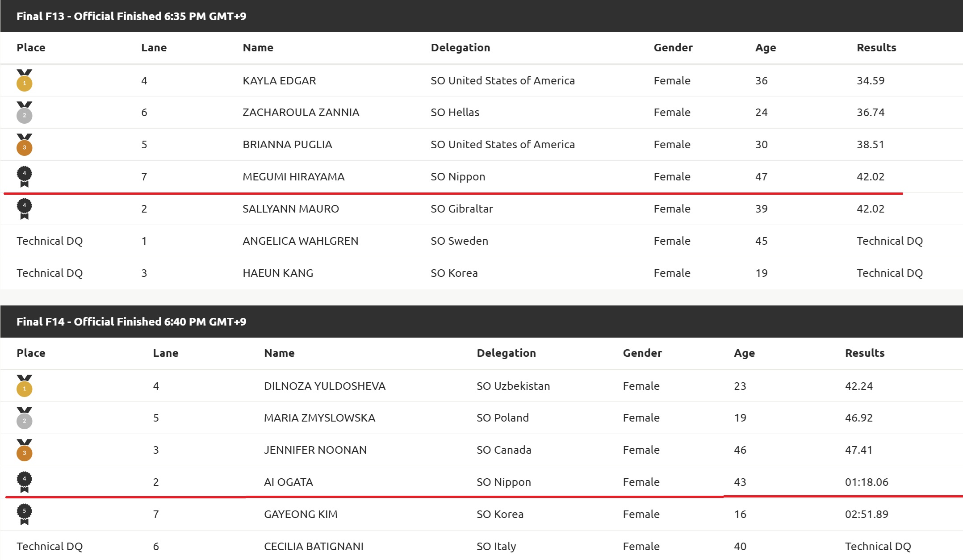Select the Final F14 header bar
The height and width of the screenshot is (560, 963).
[481, 322]
